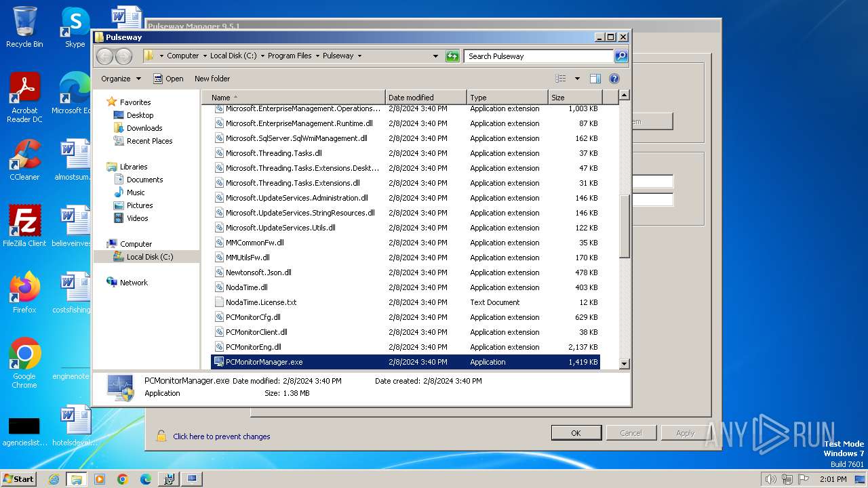Viewport: 868px width, 488px height.
Task: Expand the views options dropdown arrow
Action: tap(577, 79)
